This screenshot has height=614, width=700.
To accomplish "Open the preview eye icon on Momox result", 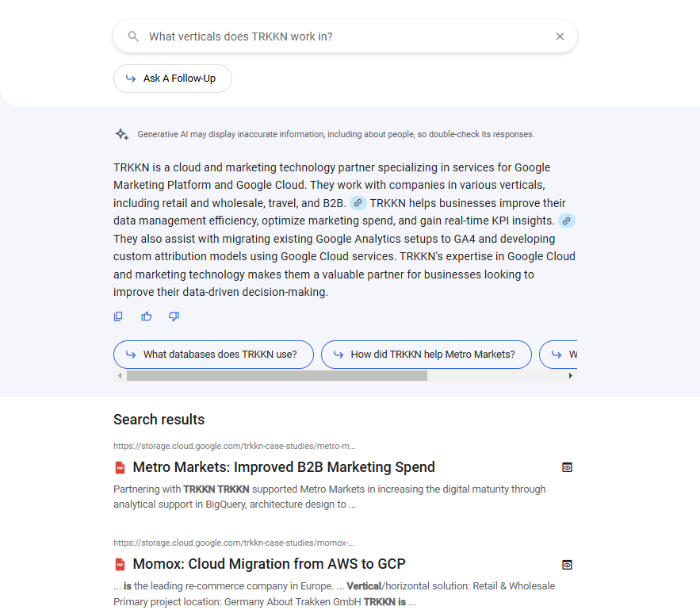I will click(x=567, y=564).
